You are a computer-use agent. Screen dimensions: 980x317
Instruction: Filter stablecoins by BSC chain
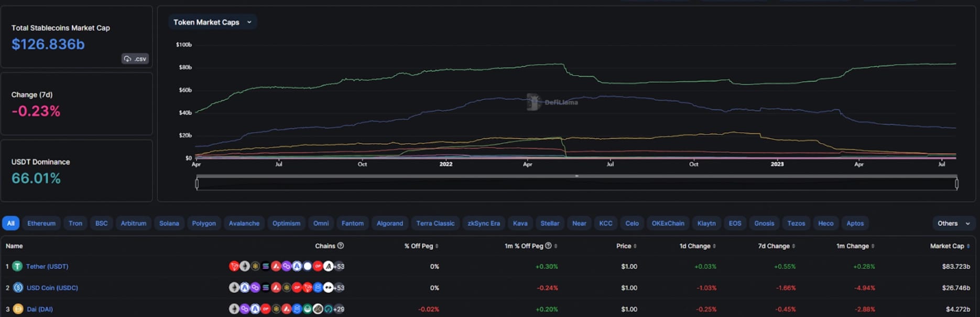point(101,223)
